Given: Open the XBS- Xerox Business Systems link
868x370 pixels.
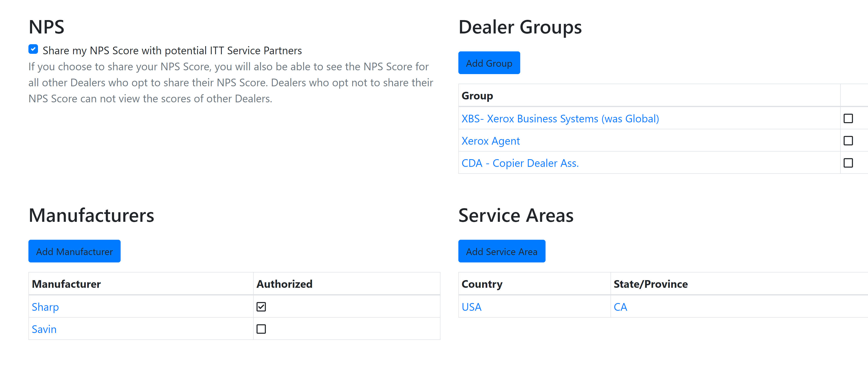Looking at the screenshot, I should coord(560,119).
